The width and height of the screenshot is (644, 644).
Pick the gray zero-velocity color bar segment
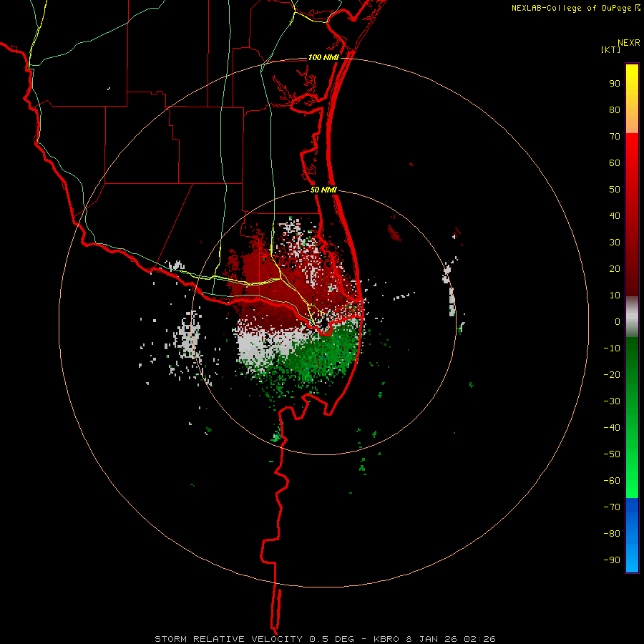632,317
